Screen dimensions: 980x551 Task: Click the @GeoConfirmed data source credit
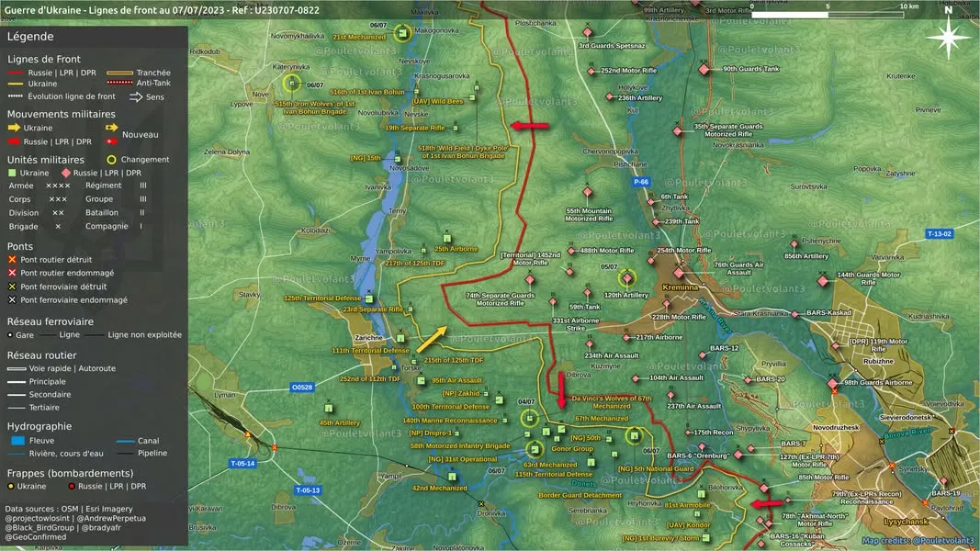click(x=36, y=536)
